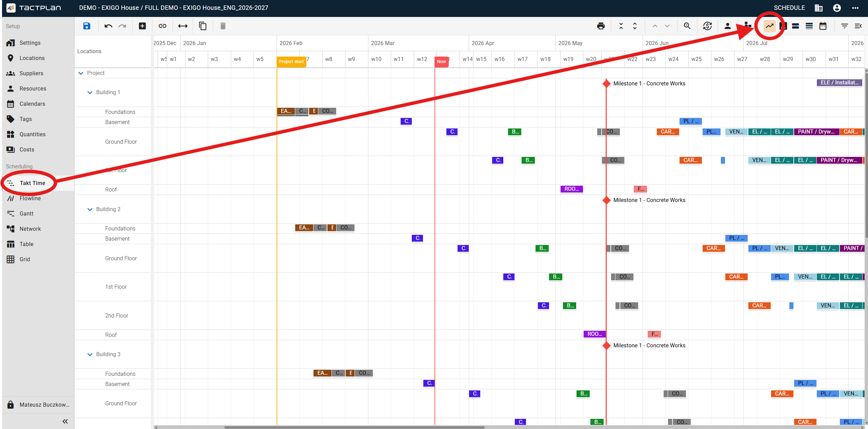This screenshot has width=868, height=429.
Task: Select the EA... task in Building 1 Foundations
Action: (x=286, y=111)
